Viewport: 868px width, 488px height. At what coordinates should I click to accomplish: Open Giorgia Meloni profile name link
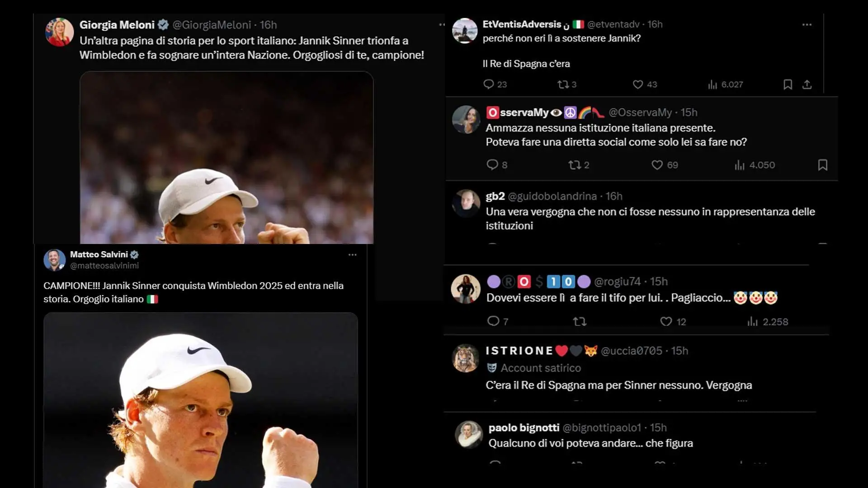[x=117, y=25]
